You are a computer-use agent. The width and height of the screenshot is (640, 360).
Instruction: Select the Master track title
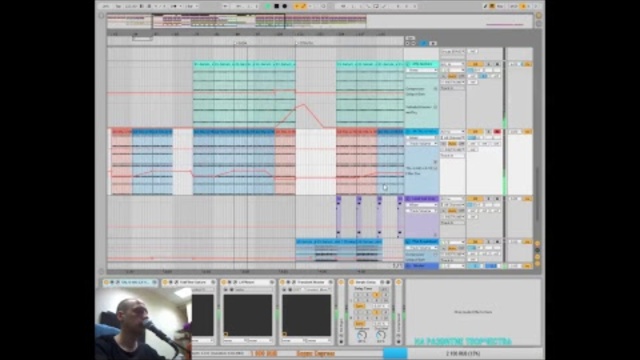tap(422, 266)
